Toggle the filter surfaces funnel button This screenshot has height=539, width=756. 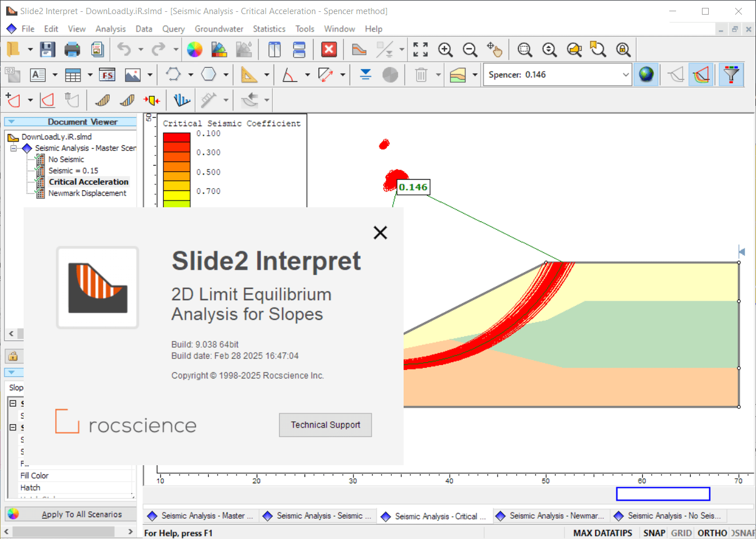click(x=731, y=74)
